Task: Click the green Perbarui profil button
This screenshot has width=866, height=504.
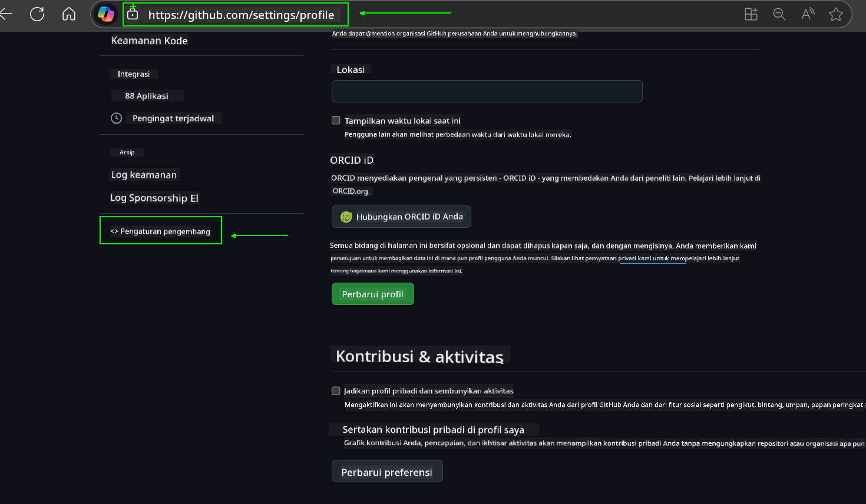Action: (372, 294)
